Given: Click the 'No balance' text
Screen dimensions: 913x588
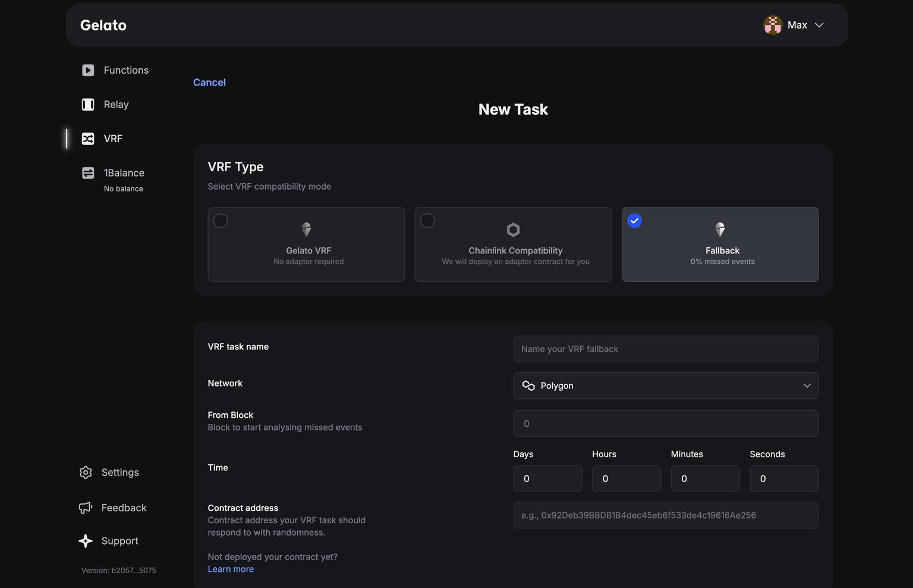Looking at the screenshot, I should [124, 189].
